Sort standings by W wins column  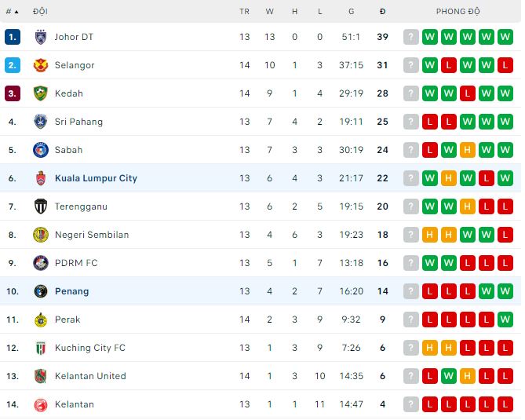pos(270,12)
